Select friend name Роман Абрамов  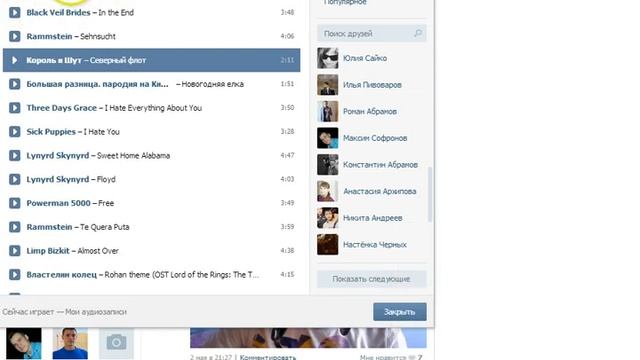370,111
